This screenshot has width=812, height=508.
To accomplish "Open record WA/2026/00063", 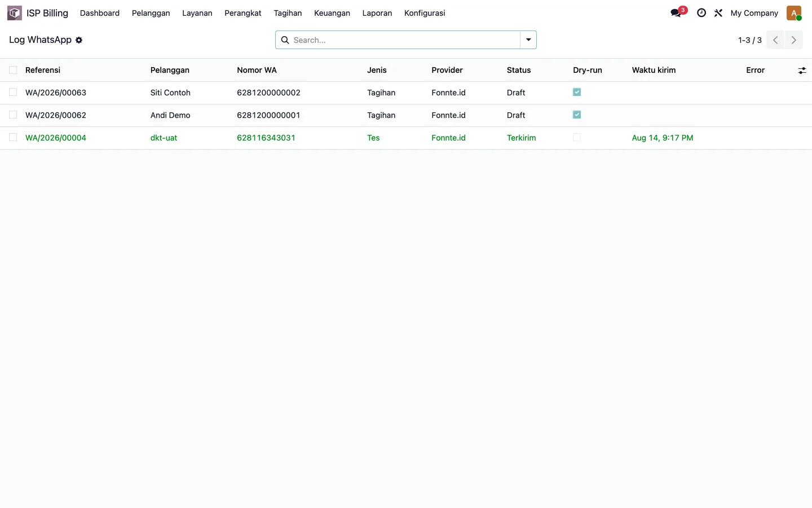I will (x=56, y=93).
